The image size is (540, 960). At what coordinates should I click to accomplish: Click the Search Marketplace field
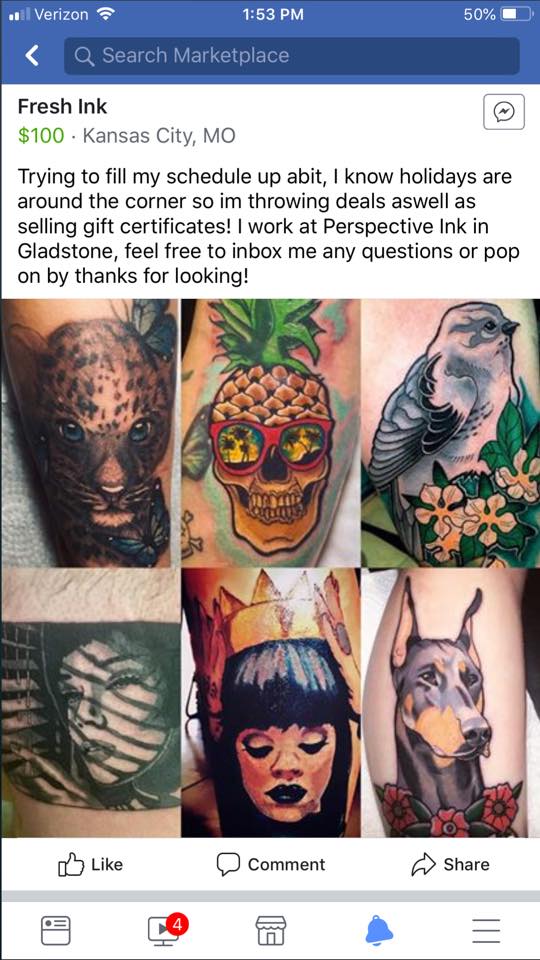click(292, 56)
